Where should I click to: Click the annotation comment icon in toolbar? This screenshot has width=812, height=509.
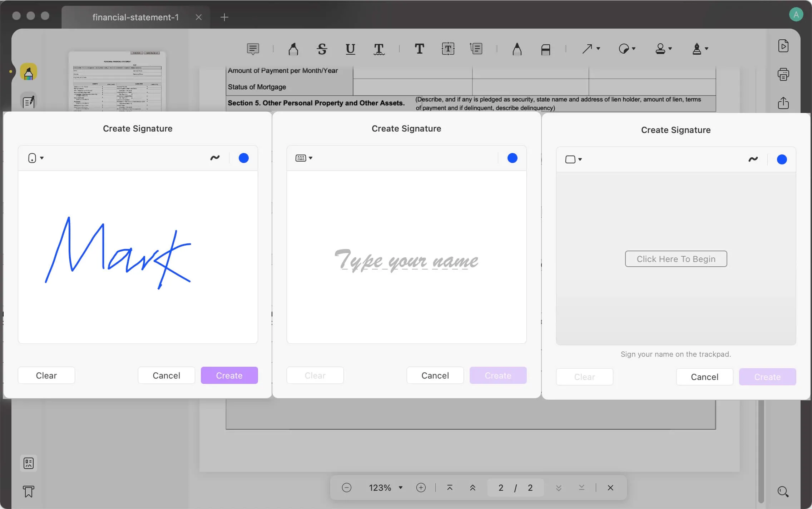[x=252, y=48]
